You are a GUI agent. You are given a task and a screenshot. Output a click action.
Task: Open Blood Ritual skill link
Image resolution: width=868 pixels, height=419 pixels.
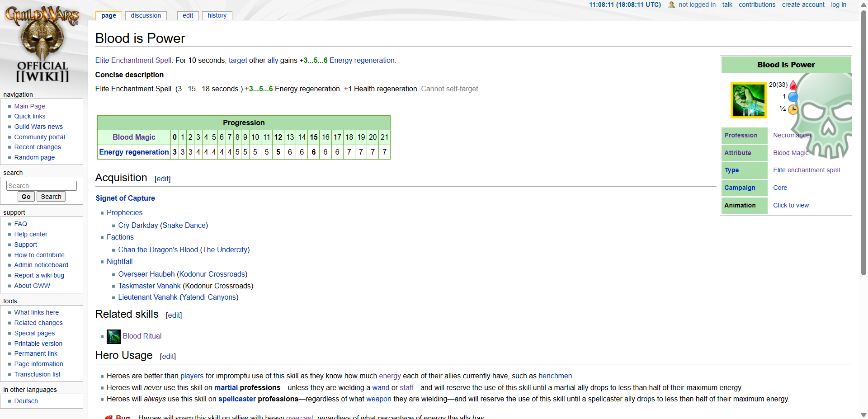pyautogui.click(x=142, y=336)
